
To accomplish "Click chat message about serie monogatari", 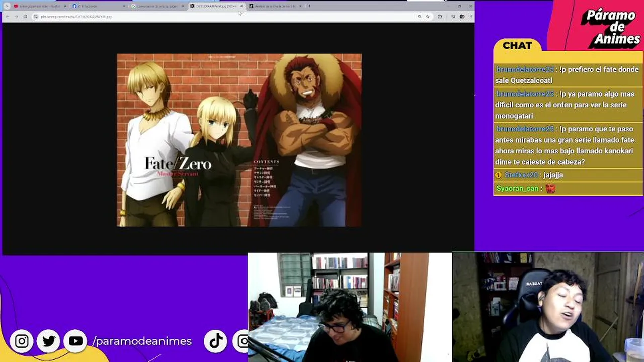I will (567, 105).
